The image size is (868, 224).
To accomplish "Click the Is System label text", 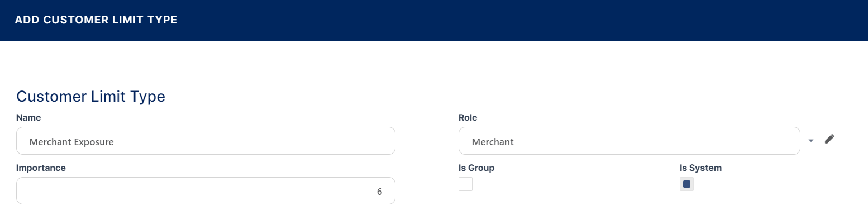I will click(700, 168).
